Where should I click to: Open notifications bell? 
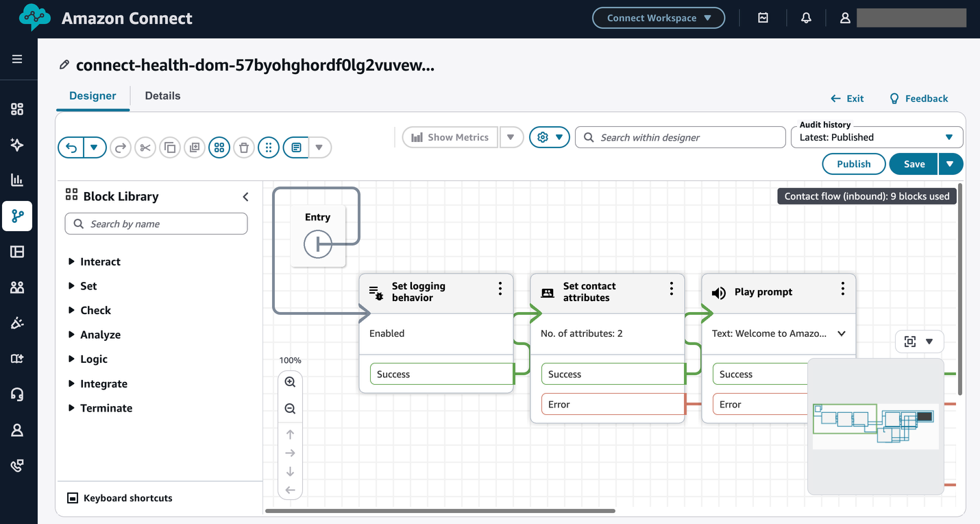pos(806,19)
